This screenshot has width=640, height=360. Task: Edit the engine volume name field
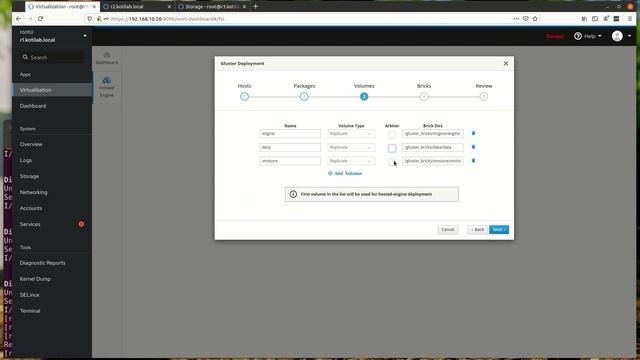tap(290, 133)
